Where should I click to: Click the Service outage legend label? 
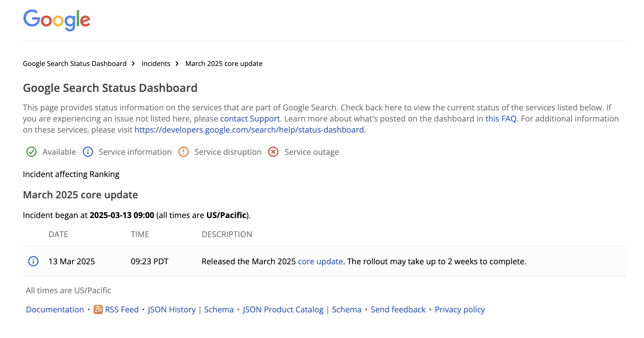point(312,152)
